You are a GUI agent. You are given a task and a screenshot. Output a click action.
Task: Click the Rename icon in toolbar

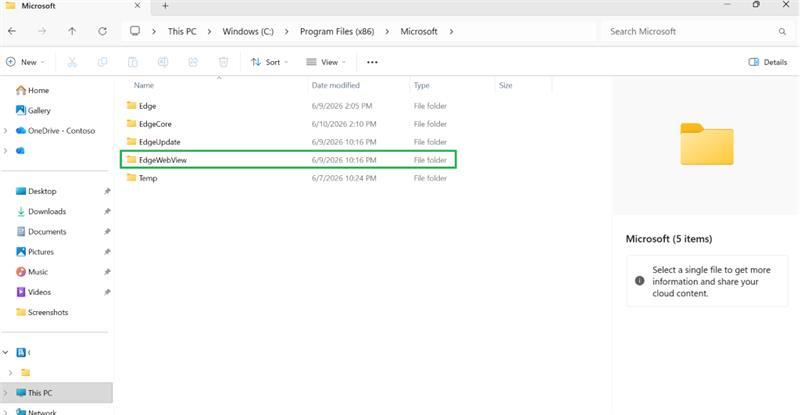point(163,62)
